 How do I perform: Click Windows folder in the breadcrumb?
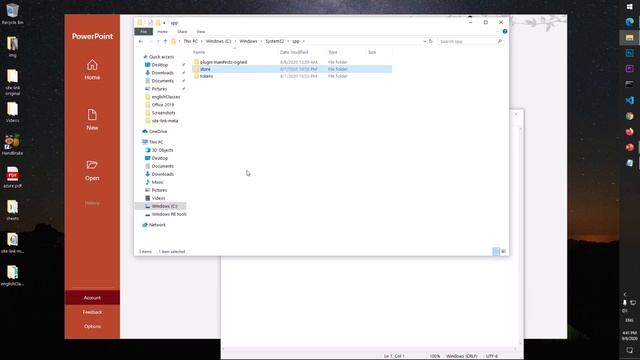[x=248, y=41]
